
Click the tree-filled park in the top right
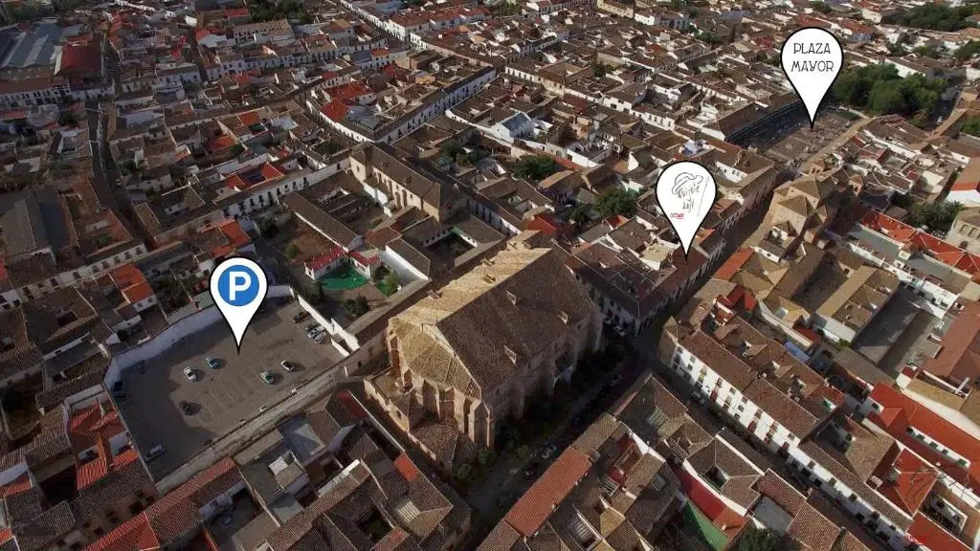coord(890,91)
